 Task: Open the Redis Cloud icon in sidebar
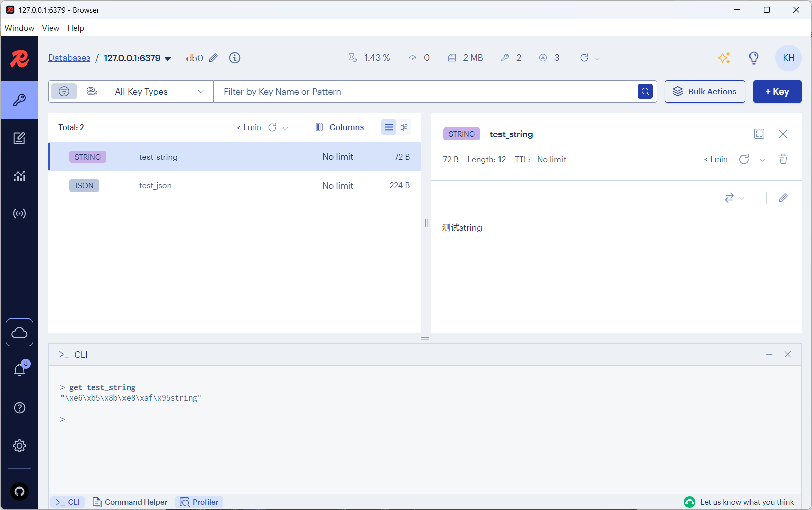click(19, 333)
